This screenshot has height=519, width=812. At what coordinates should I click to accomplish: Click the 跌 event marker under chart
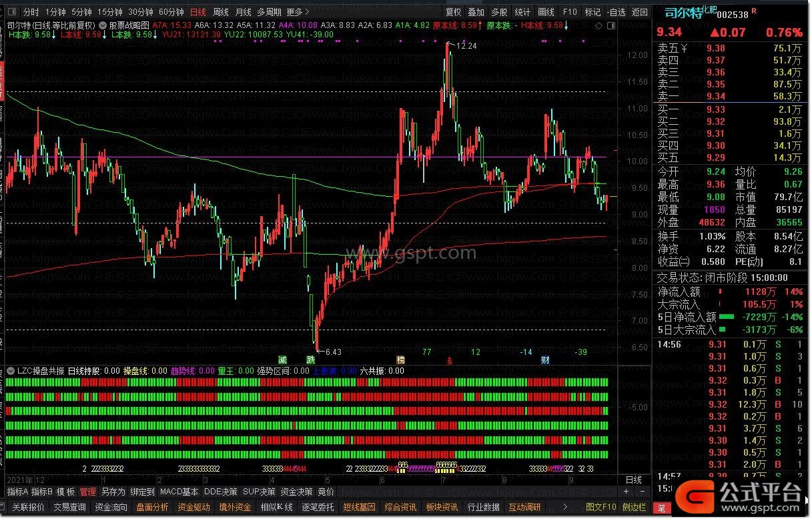tap(310, 360)
